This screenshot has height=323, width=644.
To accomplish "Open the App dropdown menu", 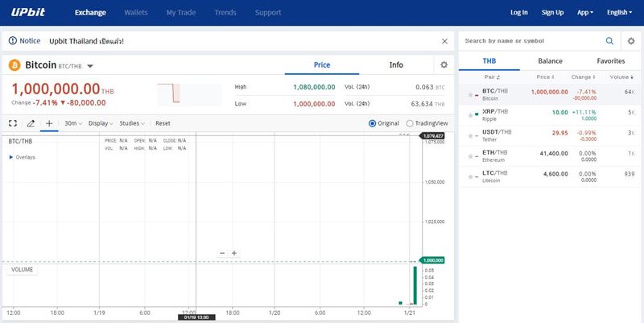I will click(585, 12).
